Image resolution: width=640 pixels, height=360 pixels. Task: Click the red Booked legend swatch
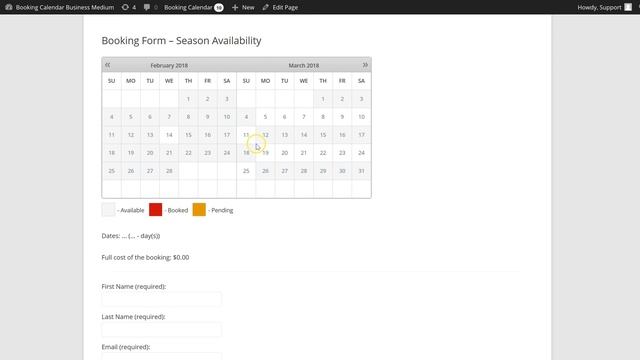(x=156, y=210)
